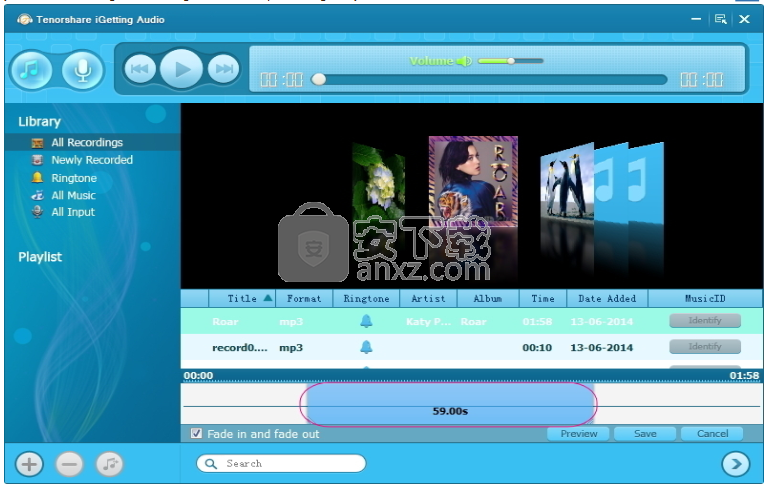Sort by the Ringtone column header

point(366,299)
